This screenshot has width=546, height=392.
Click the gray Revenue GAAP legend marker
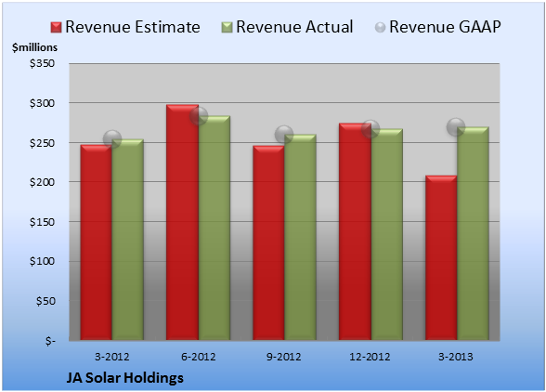(381, 28)
